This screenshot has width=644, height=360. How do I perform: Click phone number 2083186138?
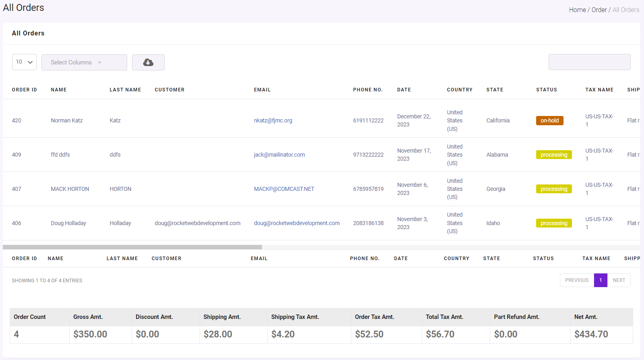pyautogui.click(x=368, y=223)
